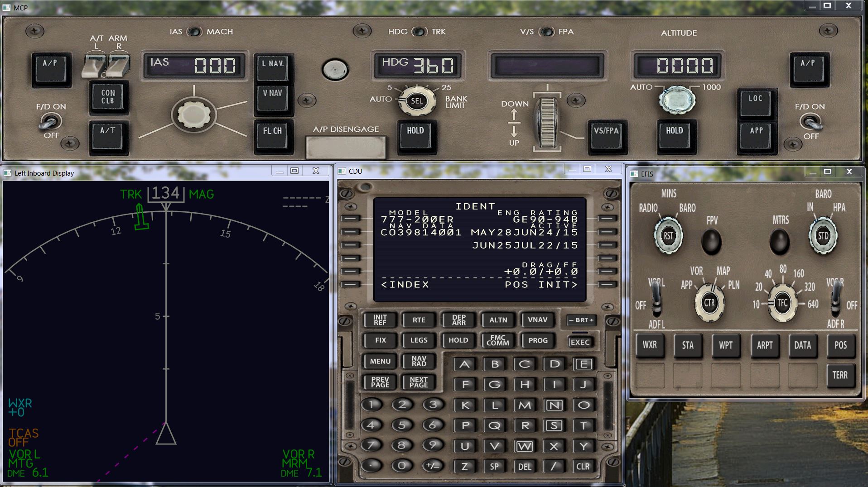868x487 pixels.
Task: Open the LEGS page on CDU
Action: point(419,340)
